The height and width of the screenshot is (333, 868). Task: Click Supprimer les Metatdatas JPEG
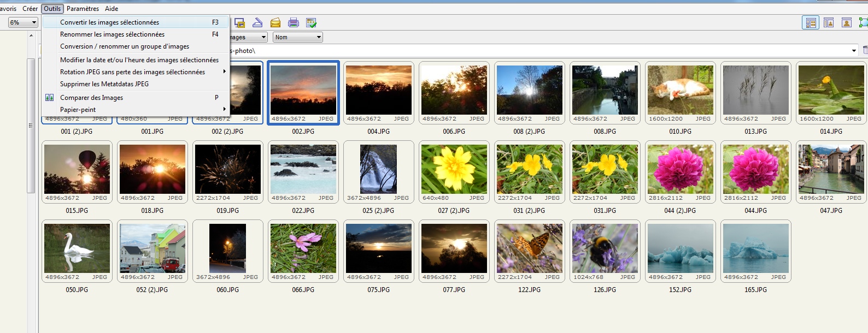[x=104, y=84]
